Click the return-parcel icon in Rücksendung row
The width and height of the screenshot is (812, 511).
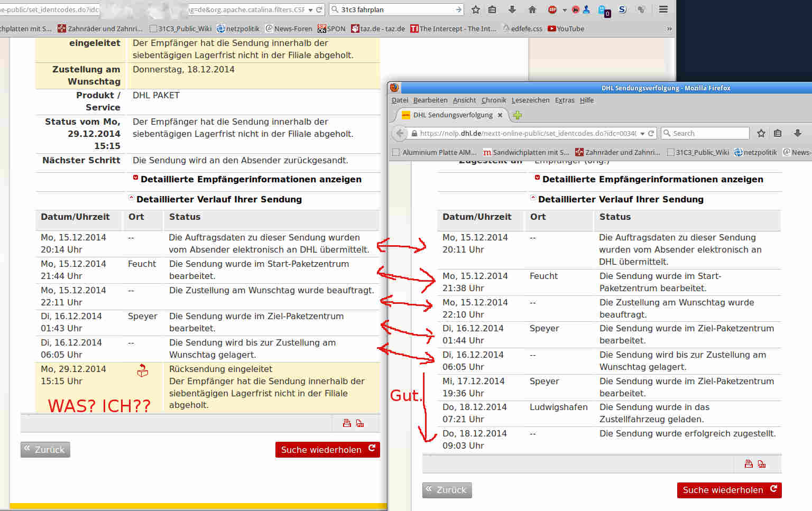(x=142, y=370)
